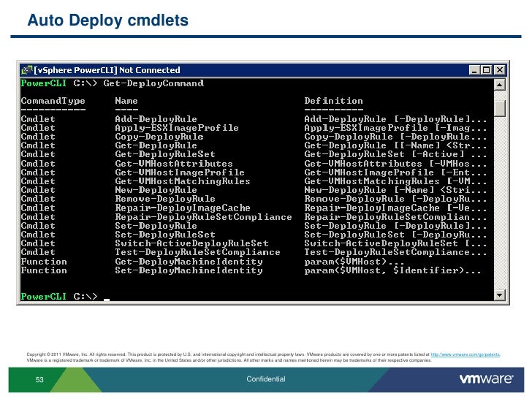Image resolution: width=532 pixels, height=399 pixels.
Task: Select Remove-DeployRule in Name column
Action: 165,199
